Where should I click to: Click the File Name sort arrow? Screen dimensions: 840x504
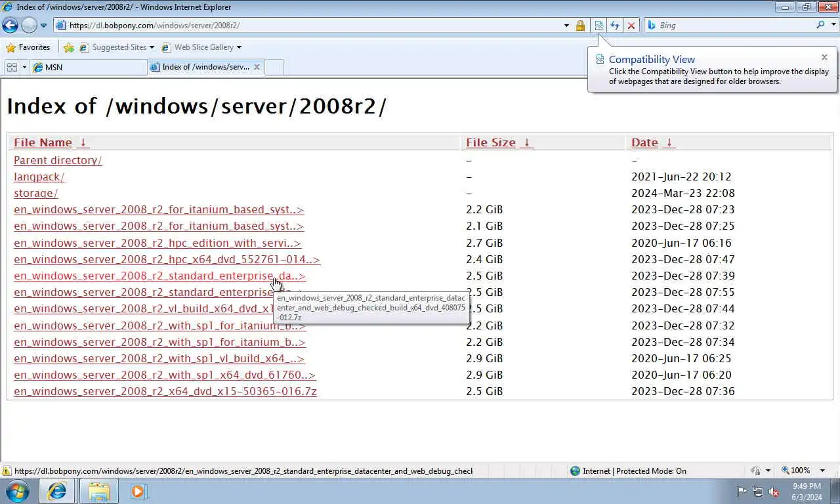pyautogui.click(x=83, y=142)
